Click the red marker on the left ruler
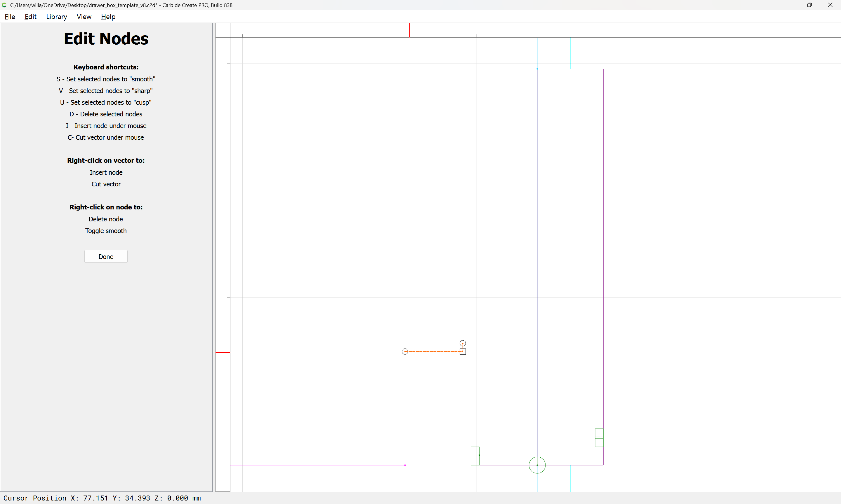The width and height of the screenshot is (841, 504). [x=223, y=353]
